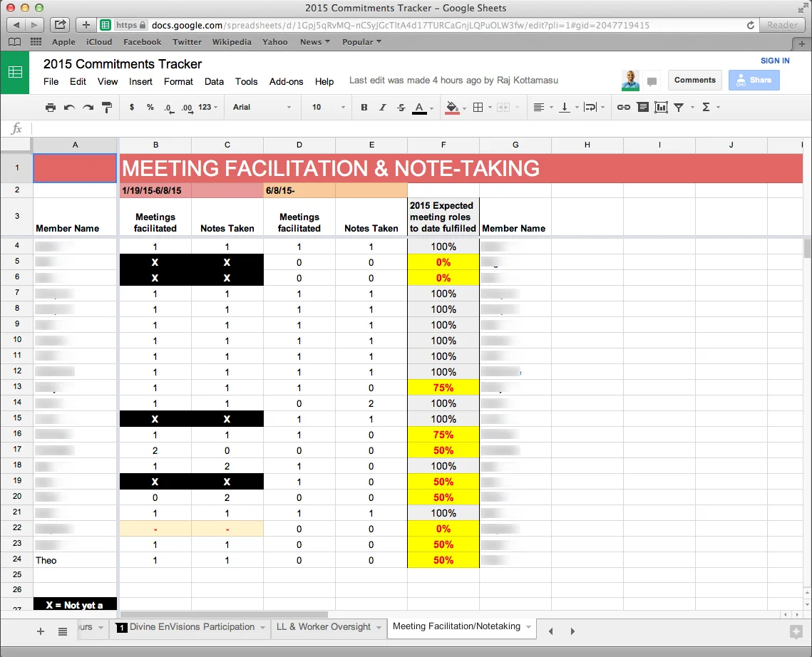Viewport: 812px width, 657px height.
Task: Click the Sheets home green icon
Action: [x=15, y=73]
